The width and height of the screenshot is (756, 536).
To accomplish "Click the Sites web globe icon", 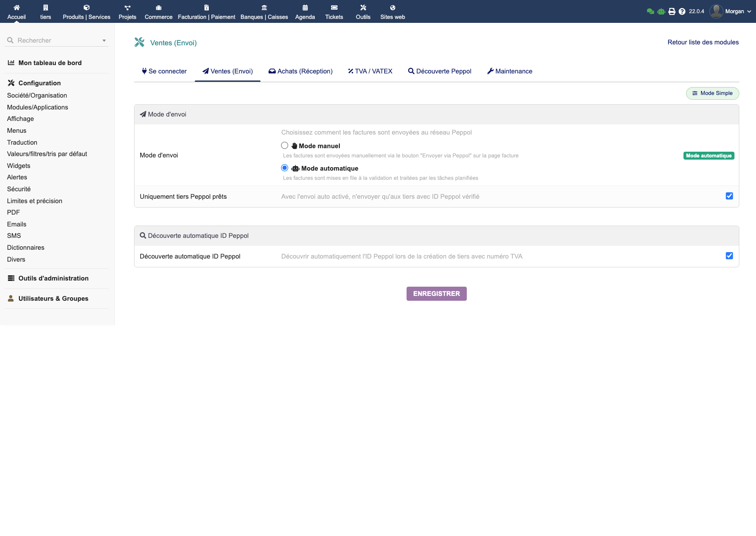I will (x=393, y=7).
